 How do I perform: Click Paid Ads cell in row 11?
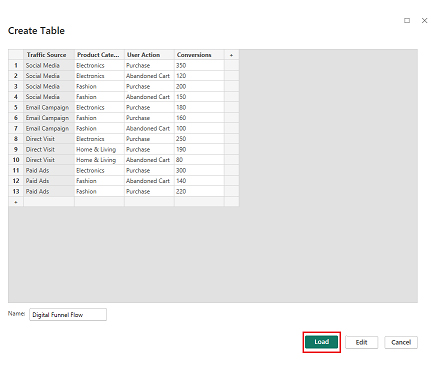point(49,171)
